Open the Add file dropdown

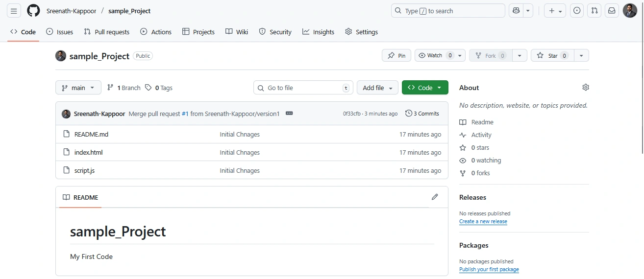pyautogui.click(x=377, y=88)
